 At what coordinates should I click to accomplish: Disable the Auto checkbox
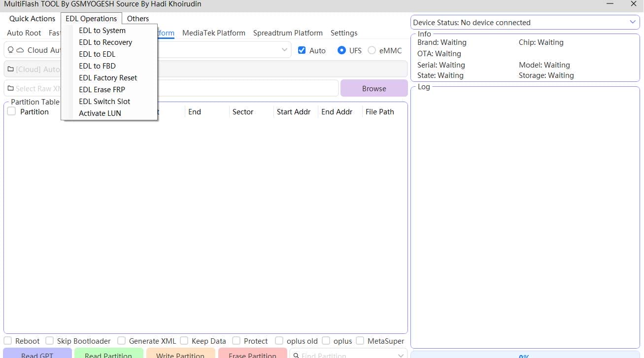tap(302, 50)
